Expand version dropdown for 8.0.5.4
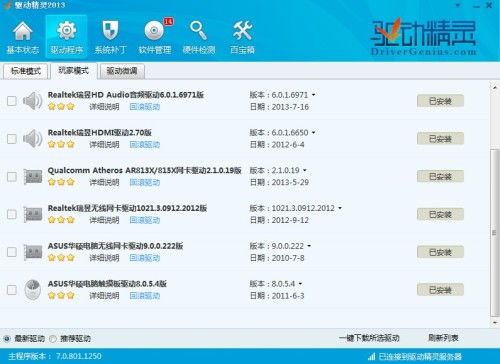 (x=300, y=284)
